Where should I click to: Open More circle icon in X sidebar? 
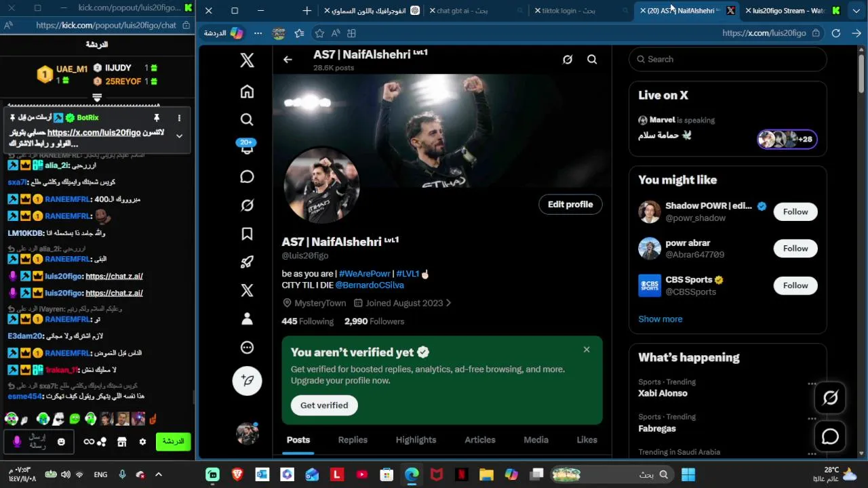247,347
